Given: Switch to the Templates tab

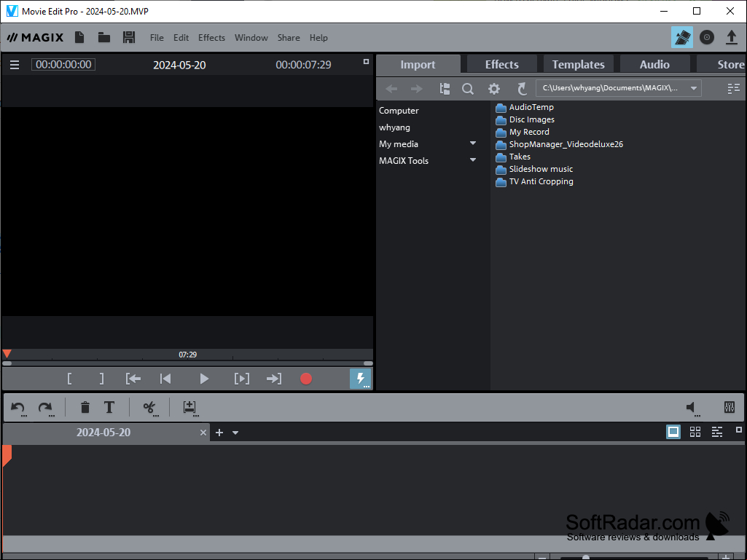Looking at the screenshot, I should 579,64.
